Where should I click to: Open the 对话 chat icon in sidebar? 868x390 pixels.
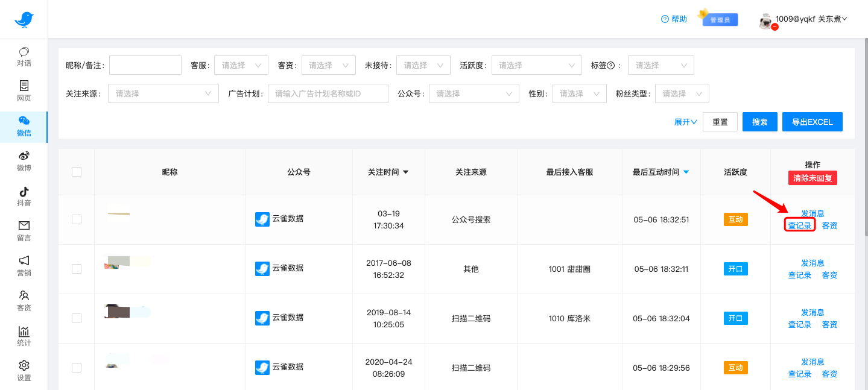pos(24,52)
